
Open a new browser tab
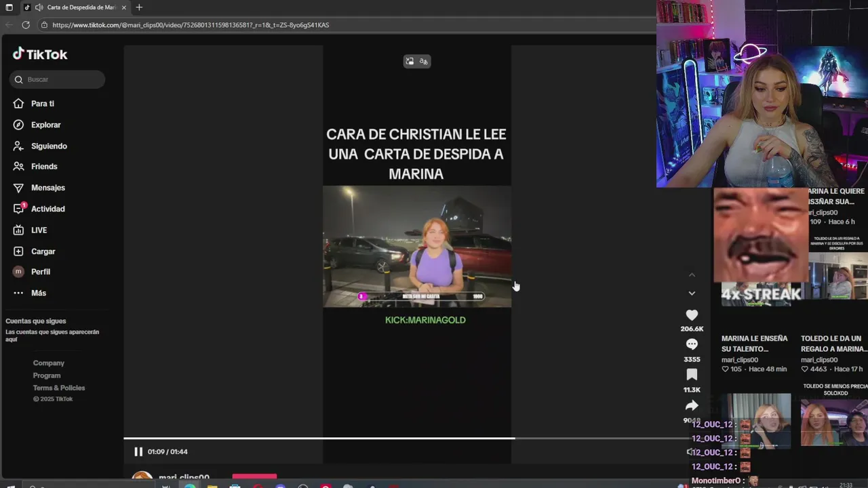[x=139, y=7]
